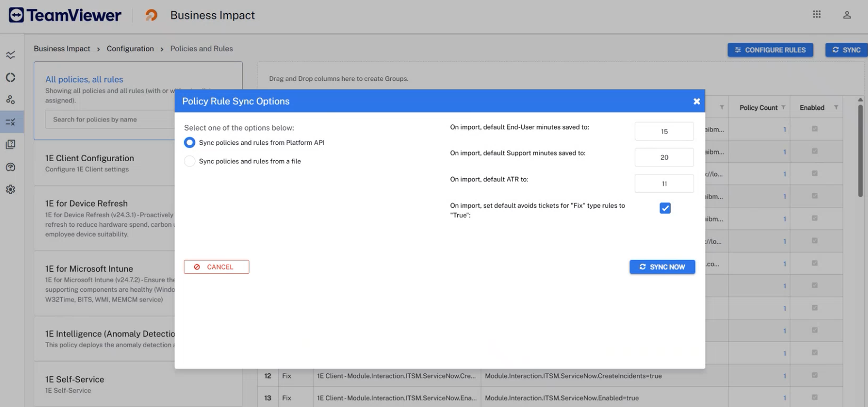Open the user account profile icon
The image size is (868, 407).
coord(846,15)
